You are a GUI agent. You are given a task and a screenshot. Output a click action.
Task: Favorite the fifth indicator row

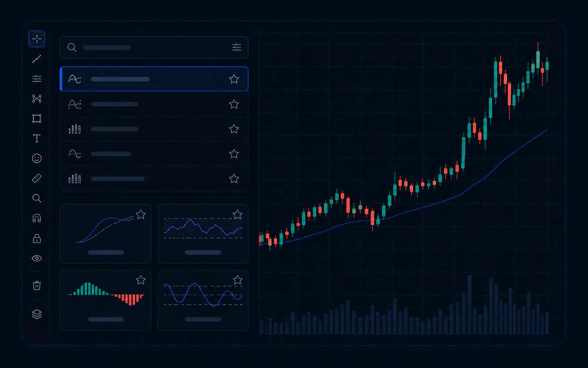point(234,179)
